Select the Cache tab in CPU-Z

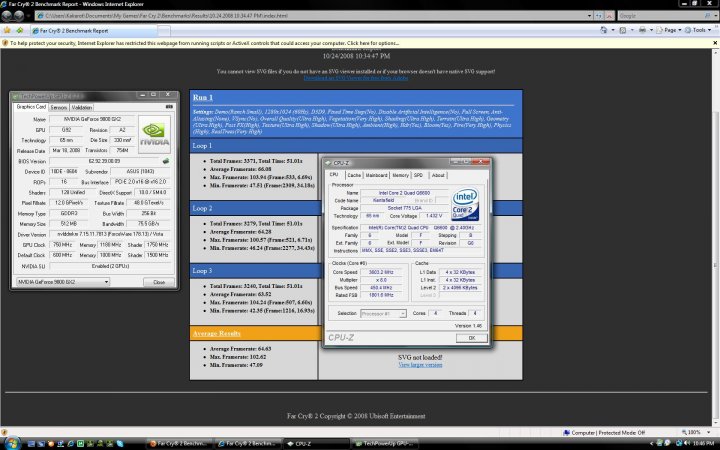354,175
